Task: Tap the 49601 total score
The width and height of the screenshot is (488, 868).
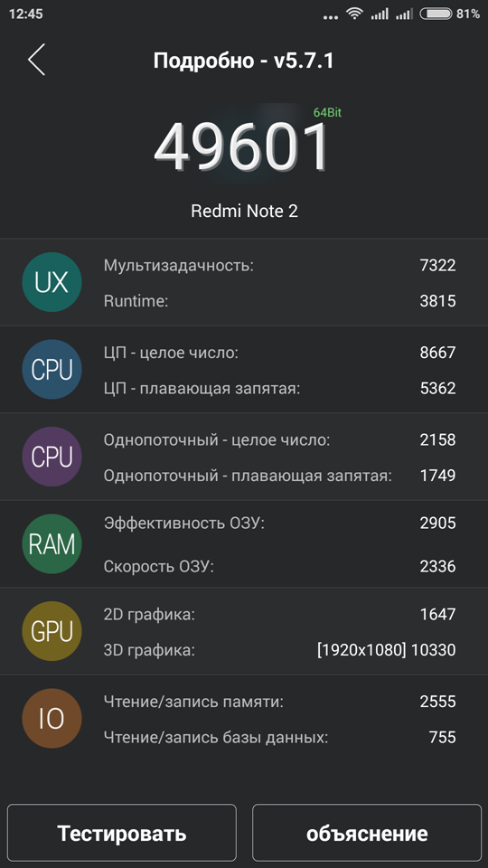Action: point(242,147)
